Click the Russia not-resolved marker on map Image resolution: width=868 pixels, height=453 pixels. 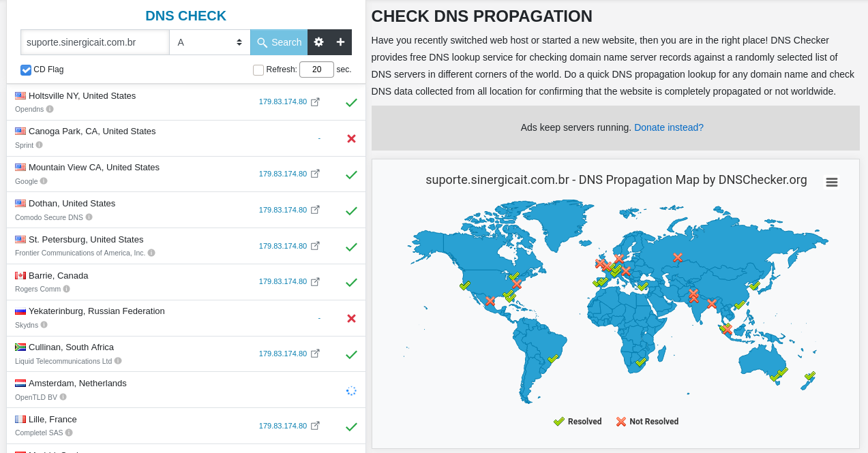coord(678,257)
